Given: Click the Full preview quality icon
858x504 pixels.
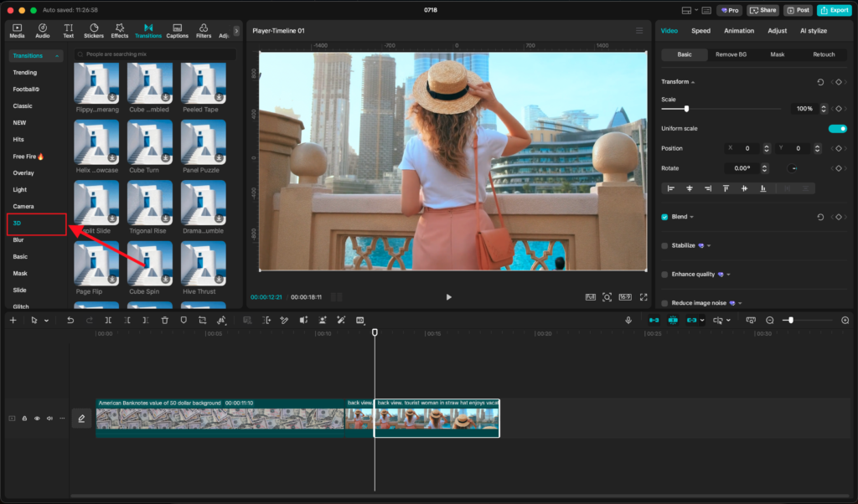Looking at the screenshot, I should tap(591, 297).
